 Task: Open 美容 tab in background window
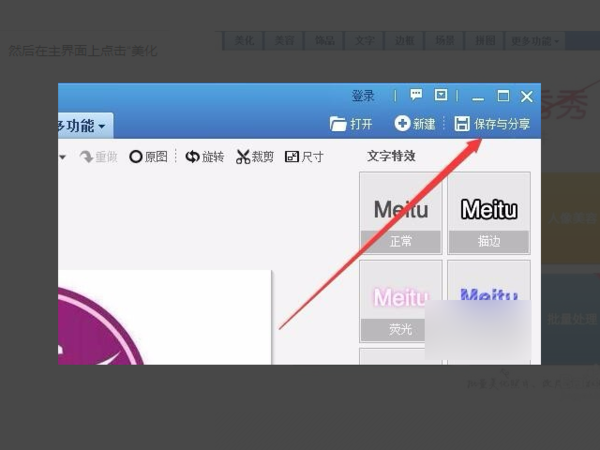click(284, 41)
